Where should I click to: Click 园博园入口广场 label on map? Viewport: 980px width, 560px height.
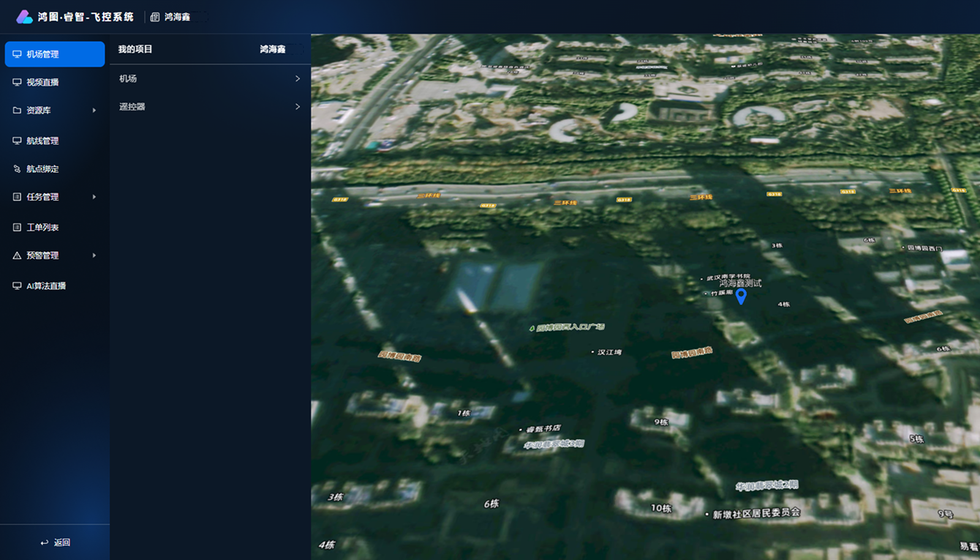[x=570, y=327]
